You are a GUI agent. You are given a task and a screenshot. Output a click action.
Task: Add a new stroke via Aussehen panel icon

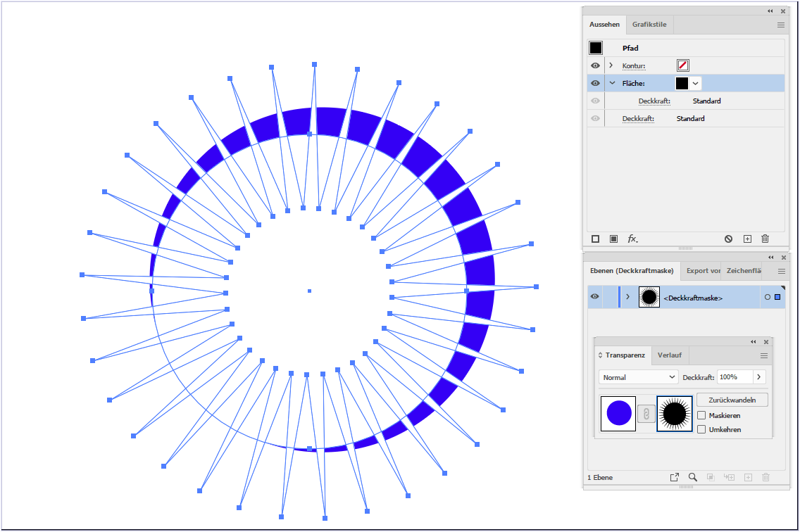(x=595, y=239)
